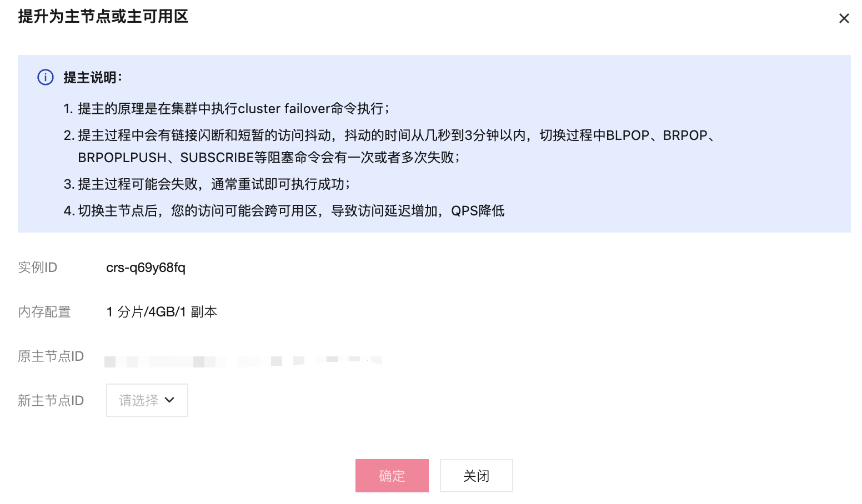Click the 原主节点ID label
This screenshot has width=862, height=504.
point(51,356)
